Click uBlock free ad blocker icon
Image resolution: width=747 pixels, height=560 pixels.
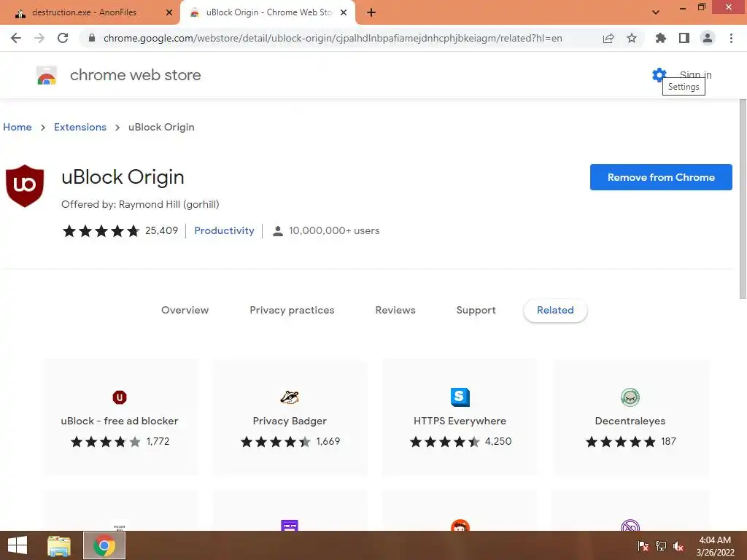tap(120, 397)
